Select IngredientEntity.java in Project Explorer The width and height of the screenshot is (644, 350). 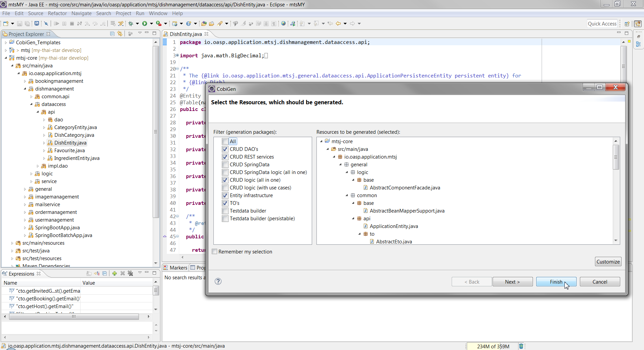[77, 158]
